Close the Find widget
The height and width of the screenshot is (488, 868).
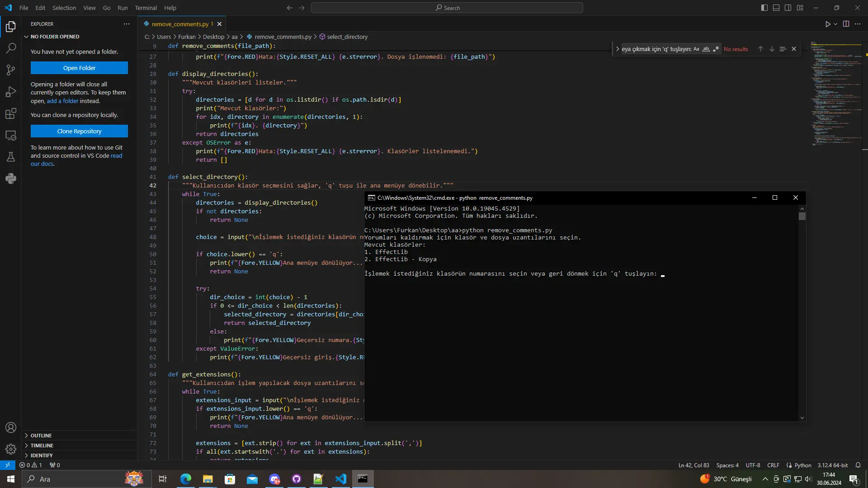[794, 49]
